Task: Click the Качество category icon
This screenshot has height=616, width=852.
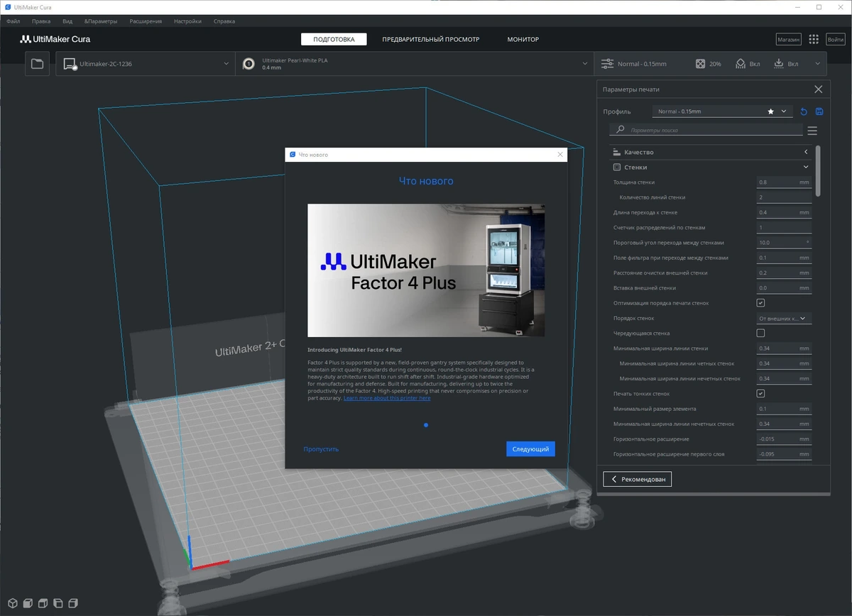Action: point(616,152)
